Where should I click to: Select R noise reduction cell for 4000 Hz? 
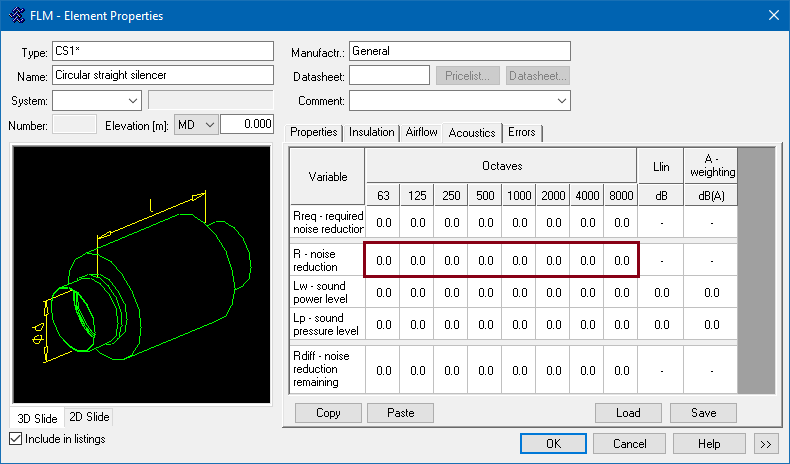pos(587,260)
